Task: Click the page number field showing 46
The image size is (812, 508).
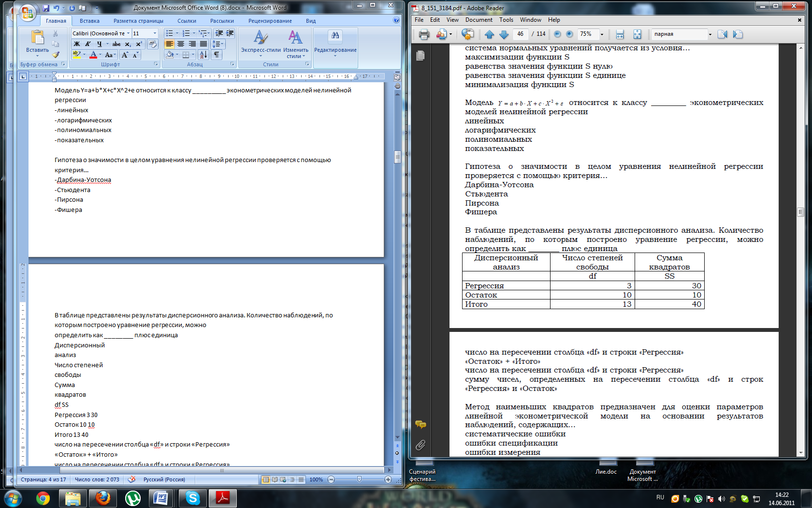Action: pyautogui.click(x=520, y=34)
